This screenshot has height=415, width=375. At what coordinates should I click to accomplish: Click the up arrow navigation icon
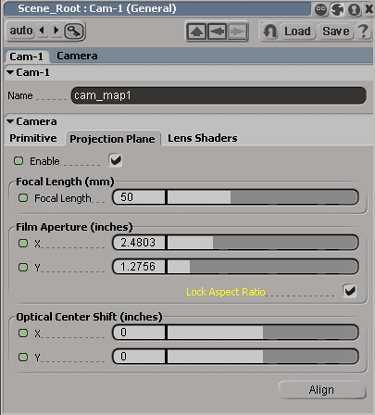click(197, 32)
